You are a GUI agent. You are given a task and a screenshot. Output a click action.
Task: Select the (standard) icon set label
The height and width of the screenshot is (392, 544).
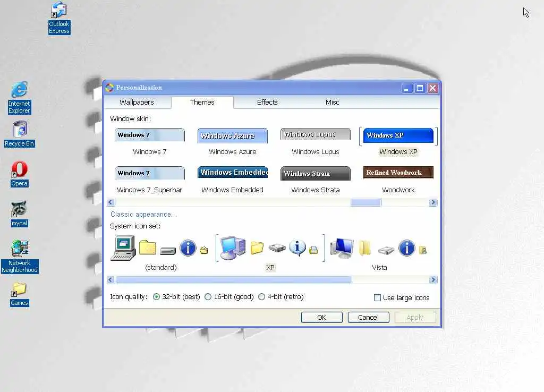coord(161,268)
